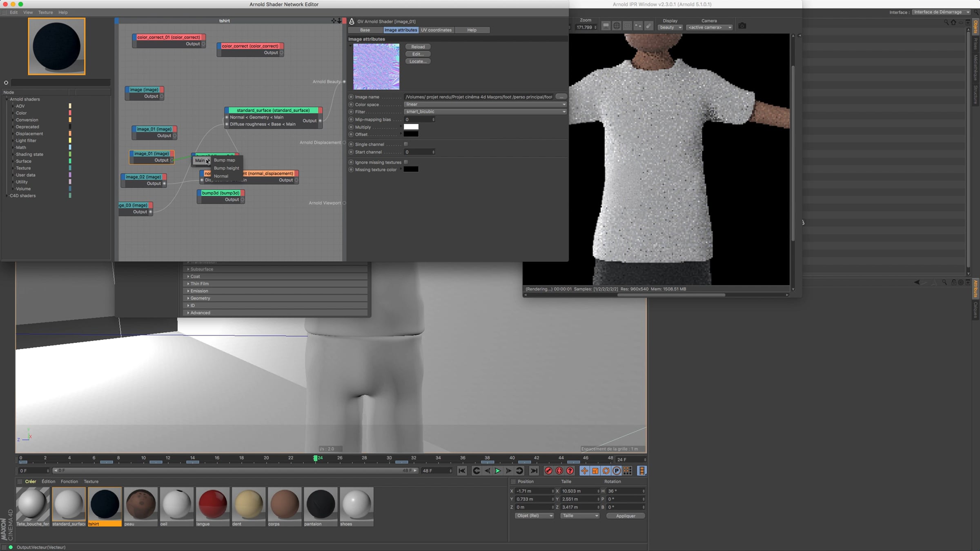This screenshot has width=980, height=551.
Task: Click the Appliquer button
Action: click(x=626, y=516)
